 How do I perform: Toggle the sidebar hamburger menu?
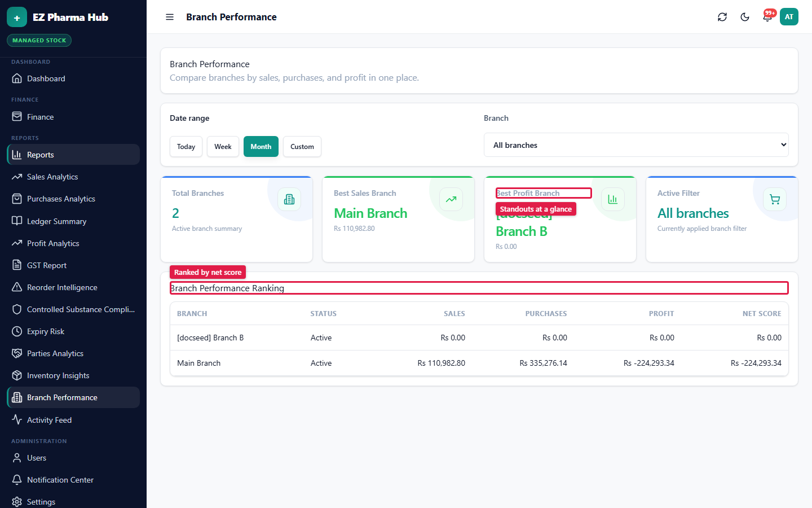[x=170, y=17]
